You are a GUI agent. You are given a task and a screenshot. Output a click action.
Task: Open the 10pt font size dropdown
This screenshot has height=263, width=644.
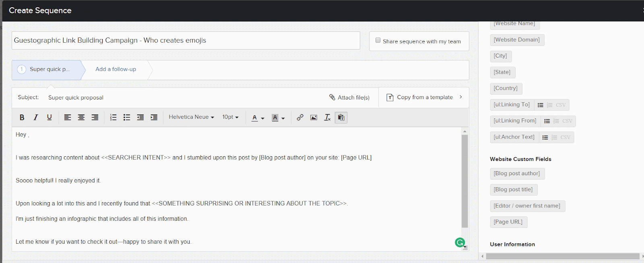(230, 117)
